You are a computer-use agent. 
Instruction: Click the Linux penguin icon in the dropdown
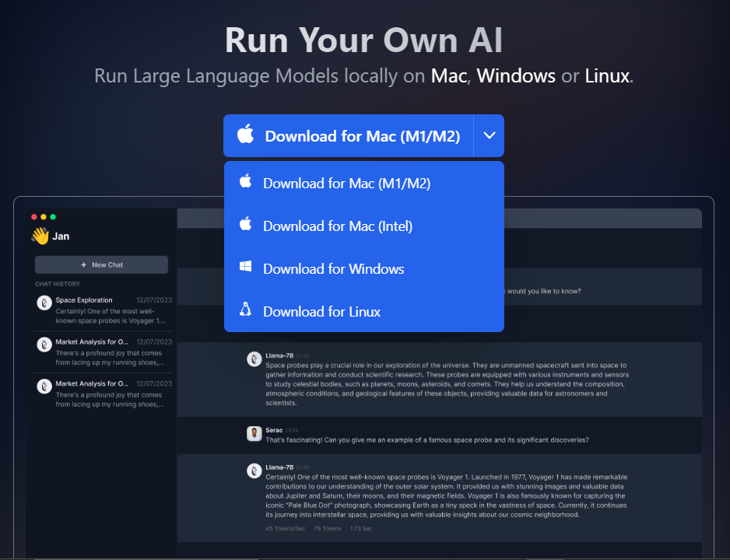[x=245, y=310]
